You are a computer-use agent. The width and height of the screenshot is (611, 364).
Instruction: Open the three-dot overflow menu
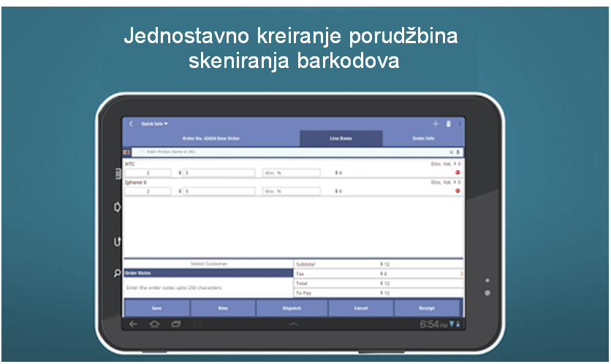[x=460, y=124]
